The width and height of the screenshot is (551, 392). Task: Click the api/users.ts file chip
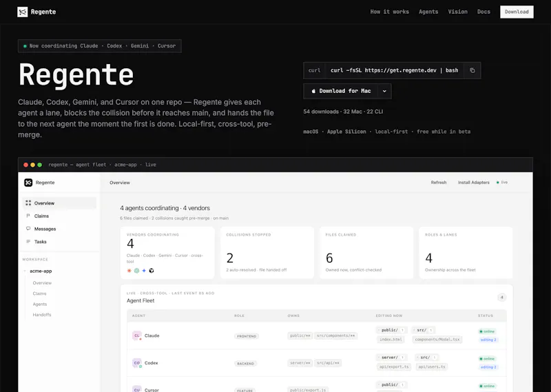(x=432, y=367)
